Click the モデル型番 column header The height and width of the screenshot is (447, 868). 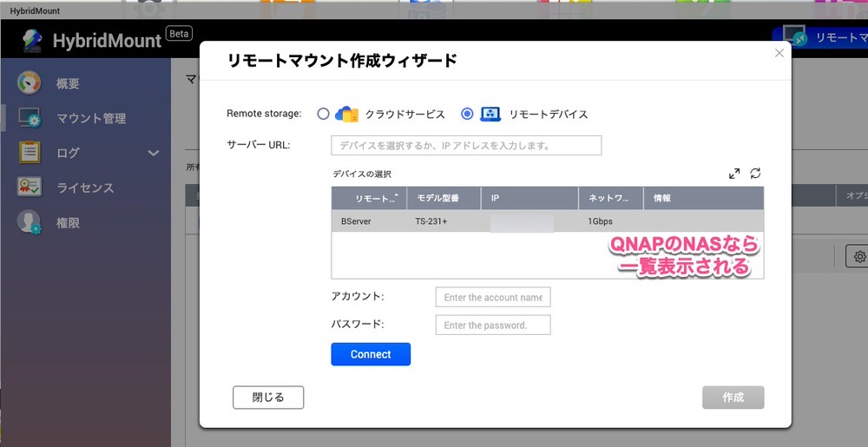click(x=444, y=198)
